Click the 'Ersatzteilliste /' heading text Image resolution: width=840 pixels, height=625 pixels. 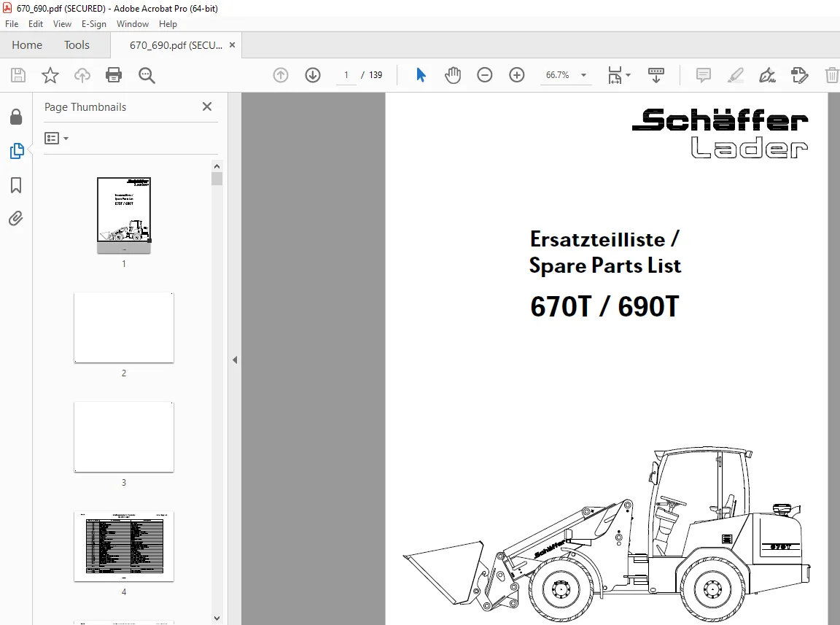604,239
